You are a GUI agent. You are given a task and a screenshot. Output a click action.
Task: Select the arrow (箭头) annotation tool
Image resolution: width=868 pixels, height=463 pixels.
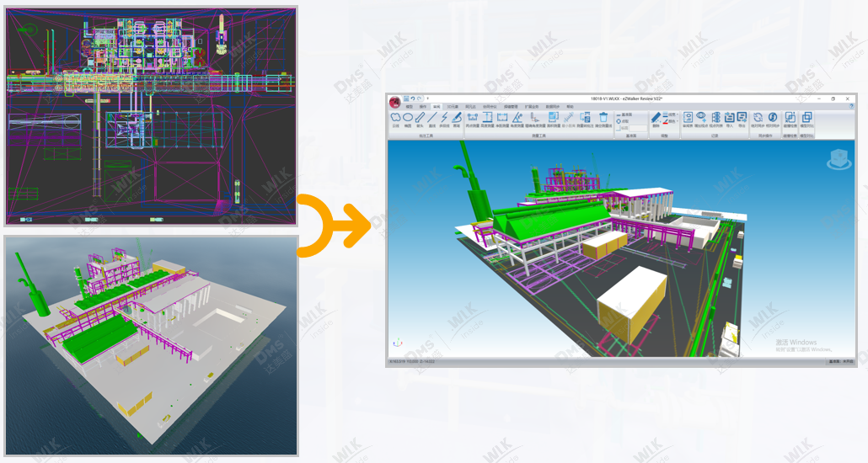pos(420,120)
